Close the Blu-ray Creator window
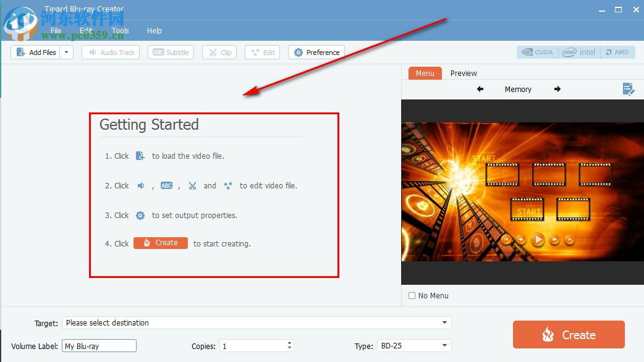 pos(636,9)
